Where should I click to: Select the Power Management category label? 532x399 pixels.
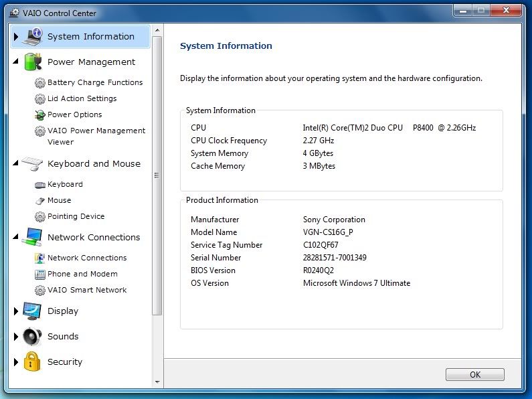(91, 62)
